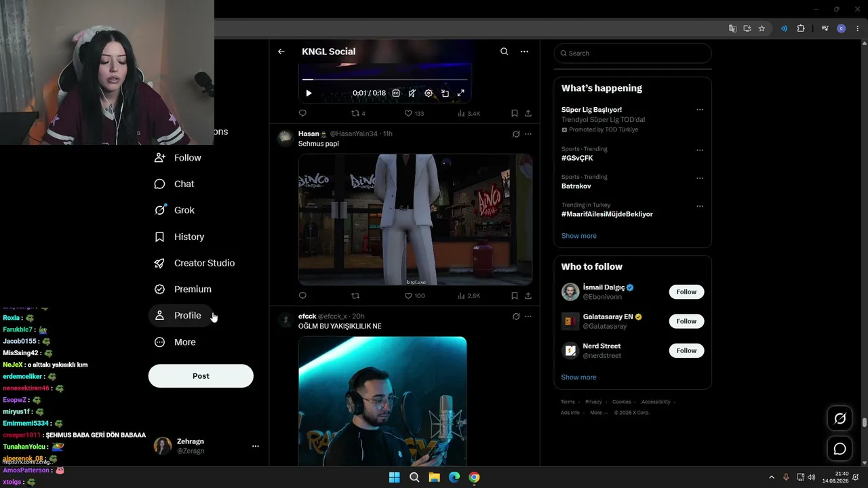Image resolution: width=868 pixels, height=488 pixels.
Task: Open the #GSvÇFK trending topic
Action: pyautogui.click(x=577, y=158)
